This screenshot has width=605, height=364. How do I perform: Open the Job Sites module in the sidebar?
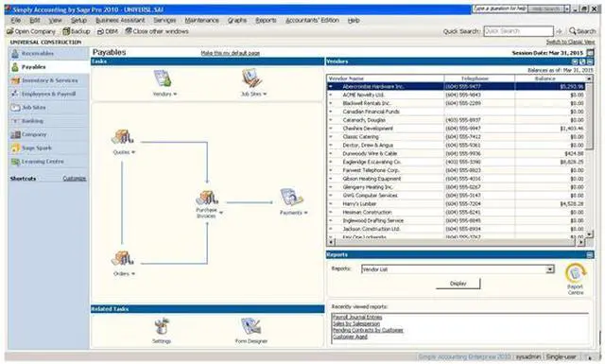pos(48,108)
